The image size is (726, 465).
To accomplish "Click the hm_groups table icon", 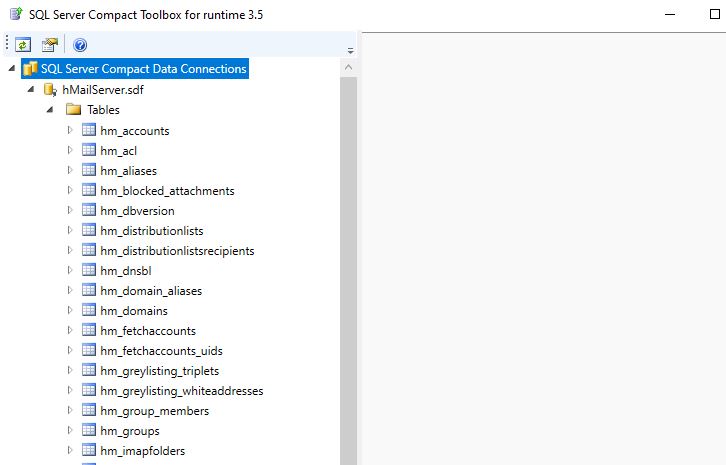I will click(x=89, y=429).
